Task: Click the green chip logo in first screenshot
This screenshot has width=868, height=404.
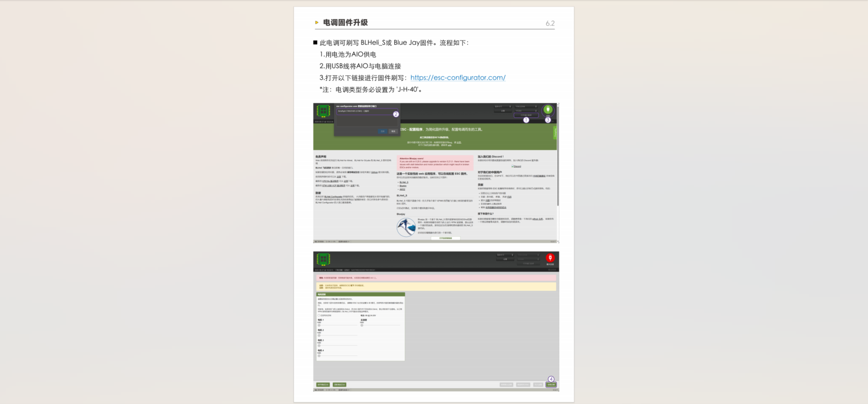Action: click(323, 111)
